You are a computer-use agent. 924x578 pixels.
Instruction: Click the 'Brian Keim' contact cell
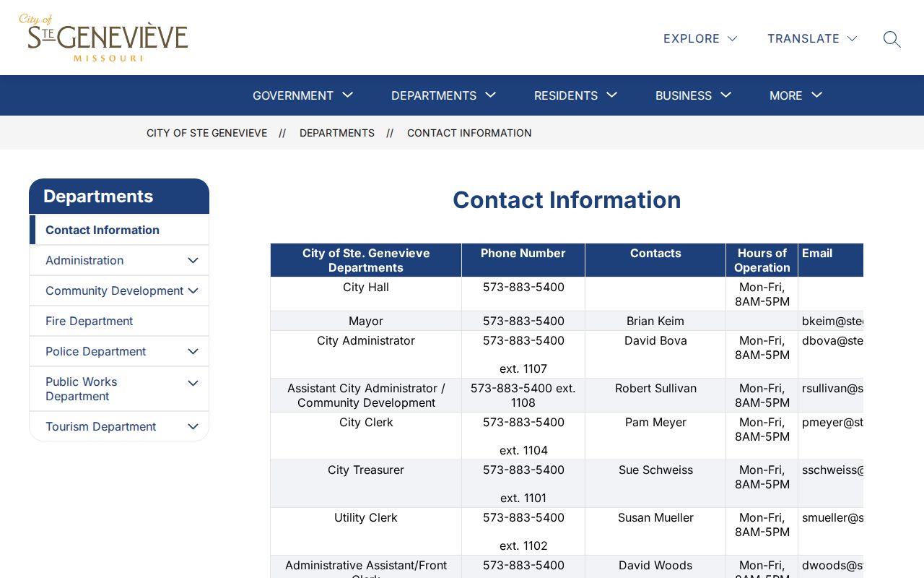click(655, 321)
